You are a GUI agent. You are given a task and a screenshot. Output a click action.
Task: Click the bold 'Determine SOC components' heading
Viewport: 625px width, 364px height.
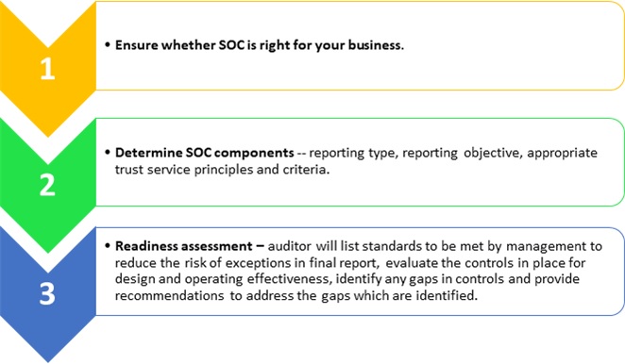click(205, 153)
